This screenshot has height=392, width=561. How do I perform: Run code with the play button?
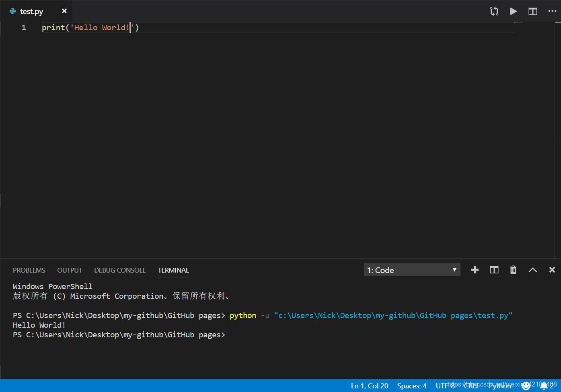click(x=514, y=11)
